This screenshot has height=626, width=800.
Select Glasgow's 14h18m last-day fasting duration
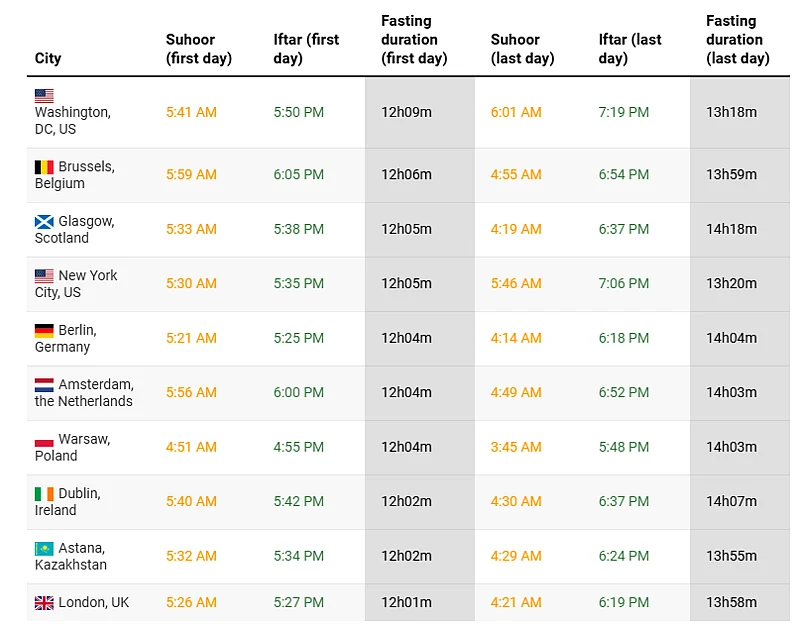pos(731,229)
